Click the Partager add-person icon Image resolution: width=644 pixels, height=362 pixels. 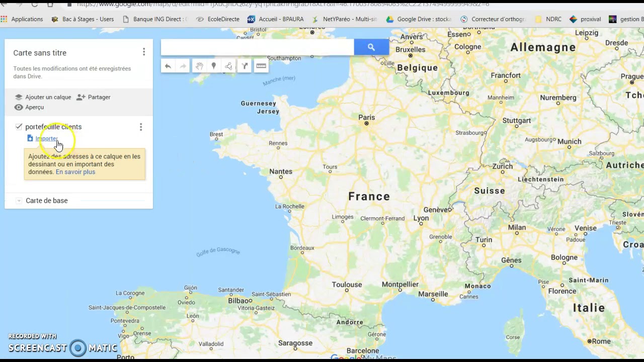[80, 97]
